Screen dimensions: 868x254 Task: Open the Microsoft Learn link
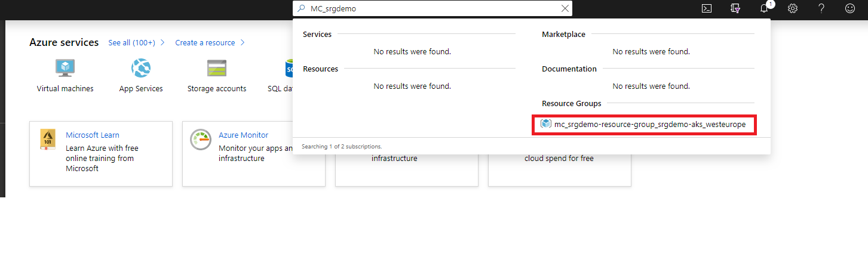[x=93, y=135]
